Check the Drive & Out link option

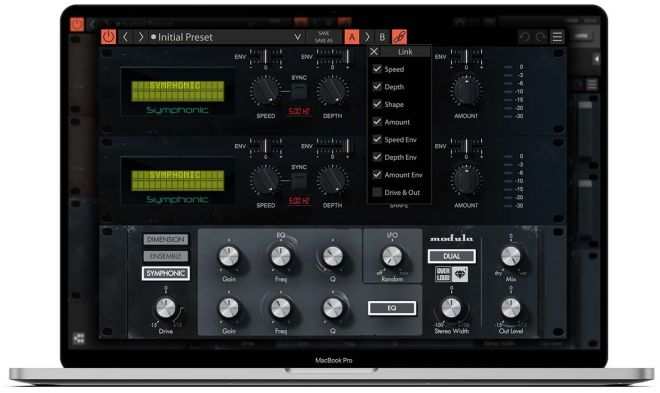click(377, 192)
